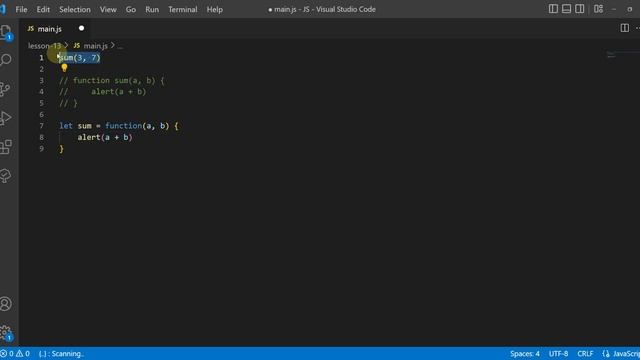Click commented '// function sum(a, b) {' line

click(111, 80)
